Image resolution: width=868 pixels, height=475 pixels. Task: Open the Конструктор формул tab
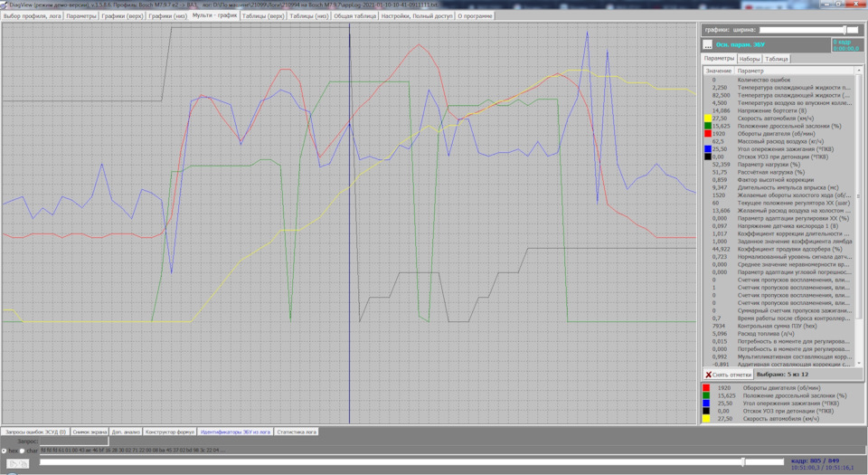coord(169,432)
